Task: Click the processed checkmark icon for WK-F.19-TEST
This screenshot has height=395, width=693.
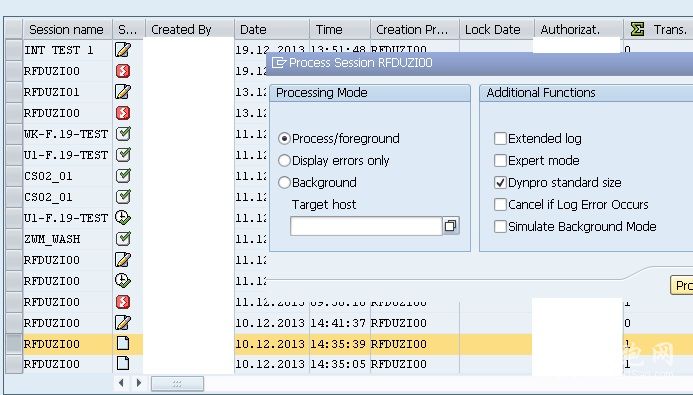Action: pos(123,133)
